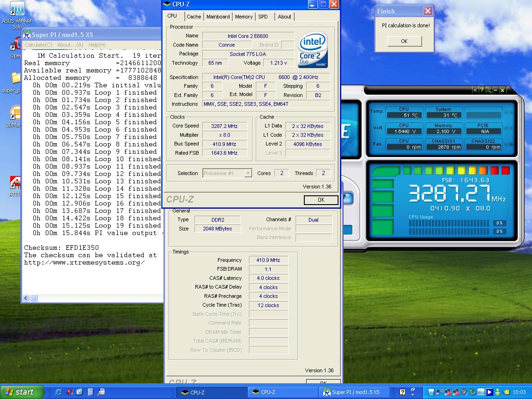This screenshot has width=532, height=399.
Task: Click the Level 2 4096 KBytes value
Action: coord(308,144)
